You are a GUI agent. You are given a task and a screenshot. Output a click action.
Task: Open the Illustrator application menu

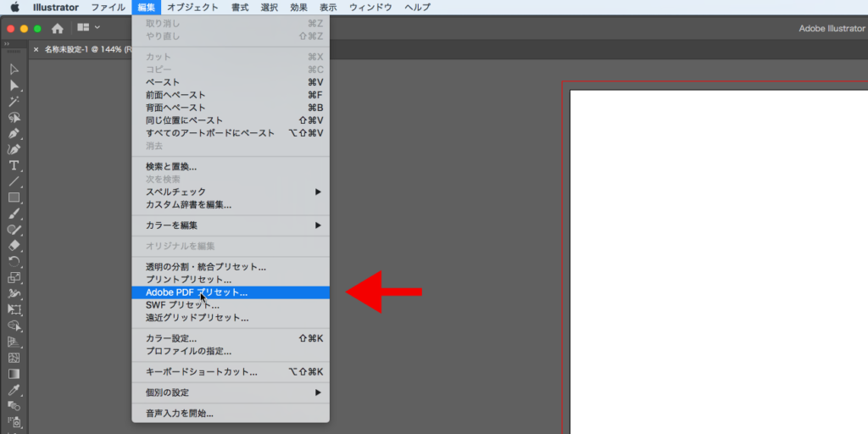click(x=55, y=7)
